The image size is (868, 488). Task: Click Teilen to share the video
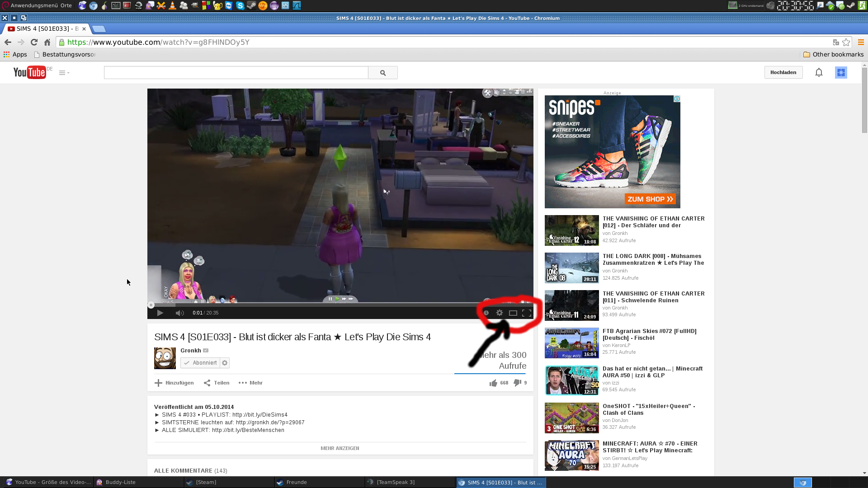pyautogui.click(x=217, y=383)
